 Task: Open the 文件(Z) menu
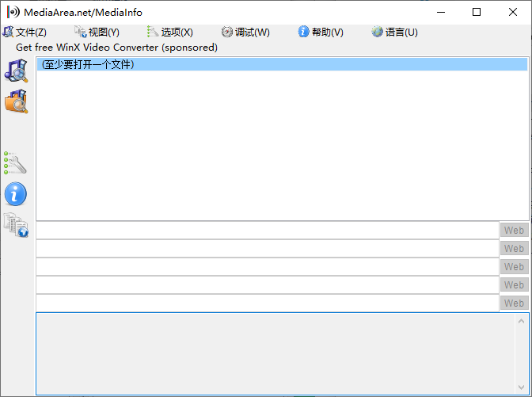(25, 32)
